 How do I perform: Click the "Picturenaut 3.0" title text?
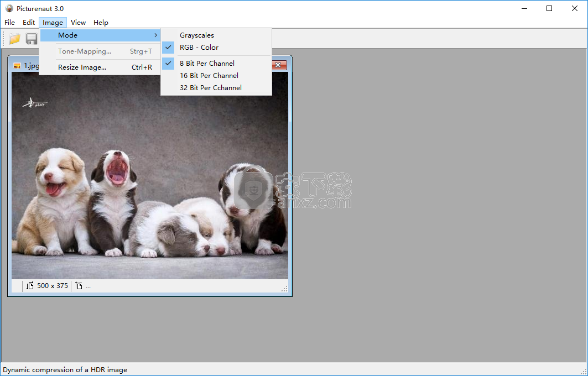(40, 8)
